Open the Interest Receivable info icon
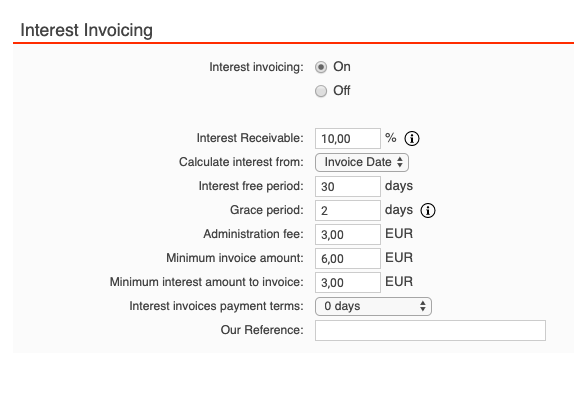This screenshot has width=574, height=415. (x=412, y=139)
